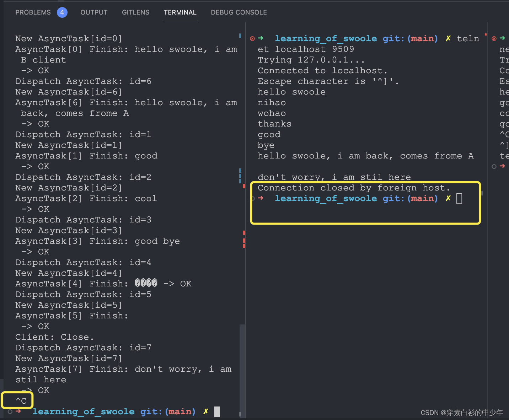
Task: Switch to the PROBLEMS tab
Action: [33, 12]
